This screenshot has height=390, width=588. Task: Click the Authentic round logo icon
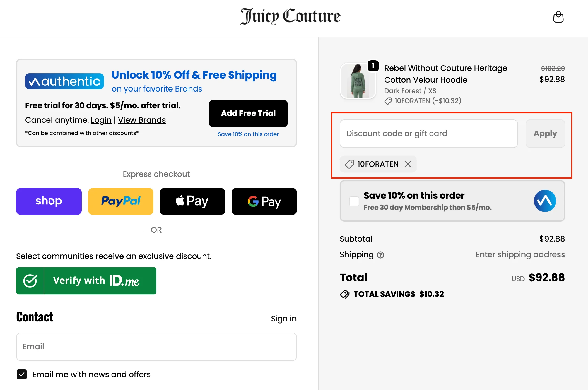[x=545, y=201]
